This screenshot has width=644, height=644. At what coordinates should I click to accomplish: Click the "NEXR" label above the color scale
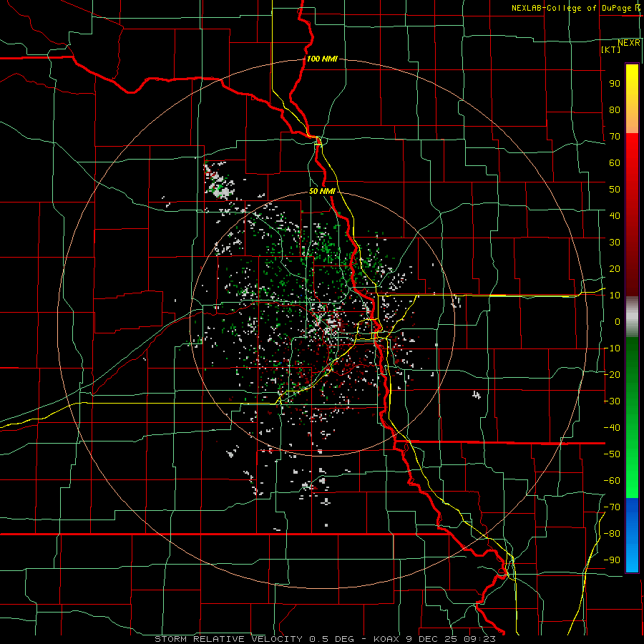coord(629,43)
